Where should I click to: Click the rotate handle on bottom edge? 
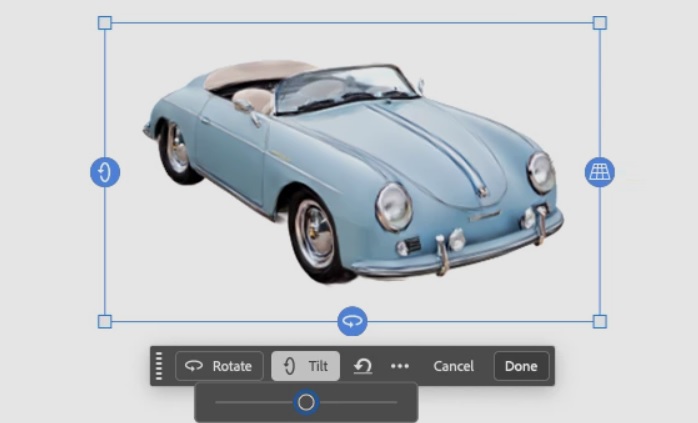coord(352,321)
